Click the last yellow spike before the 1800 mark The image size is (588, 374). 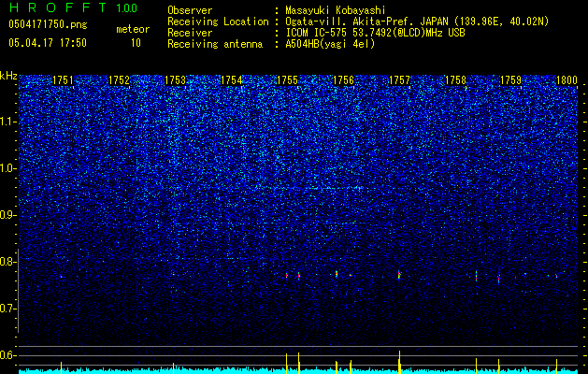[x=556, y=367]
